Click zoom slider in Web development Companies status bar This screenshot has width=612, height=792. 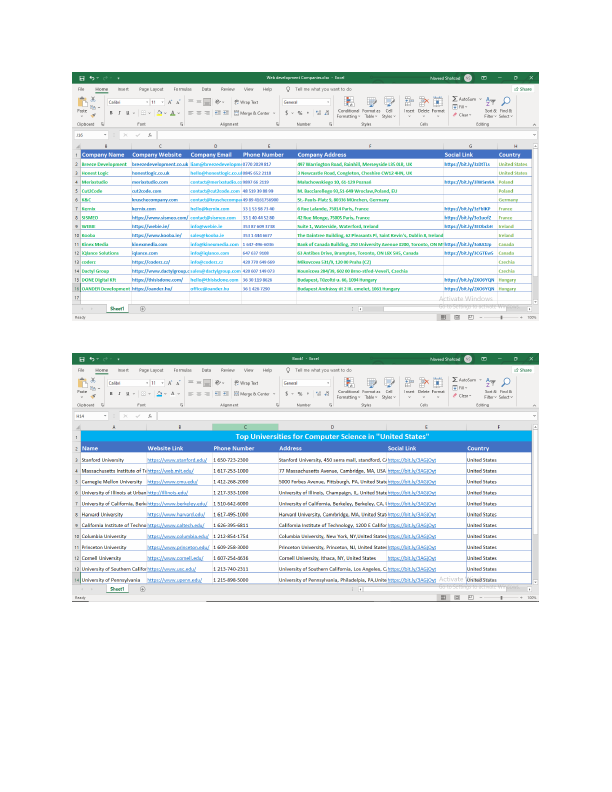point(501,318)
